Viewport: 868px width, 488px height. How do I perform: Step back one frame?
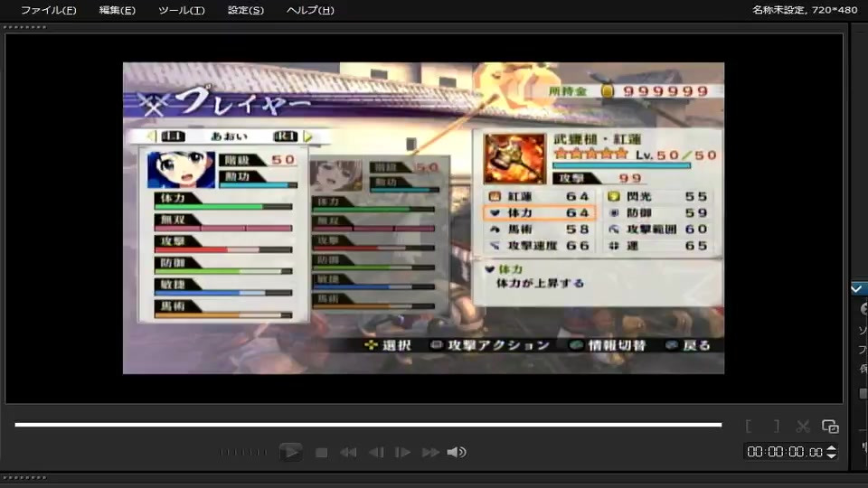(x=376, y=453)
